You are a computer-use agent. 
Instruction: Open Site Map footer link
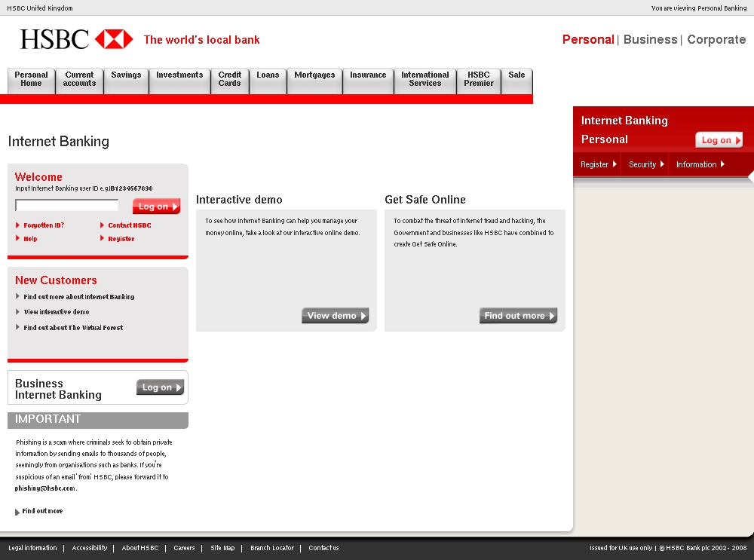pos(222,547)
